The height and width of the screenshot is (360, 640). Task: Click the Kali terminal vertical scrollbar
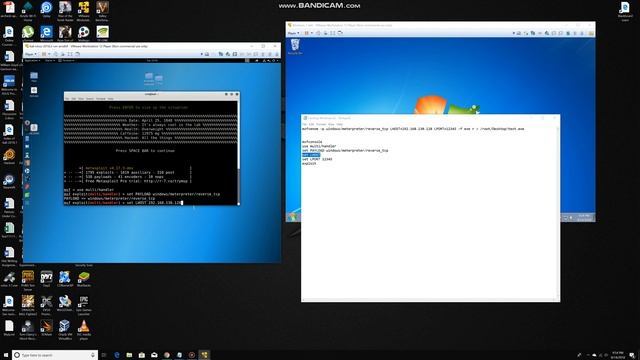coord(238,152)
